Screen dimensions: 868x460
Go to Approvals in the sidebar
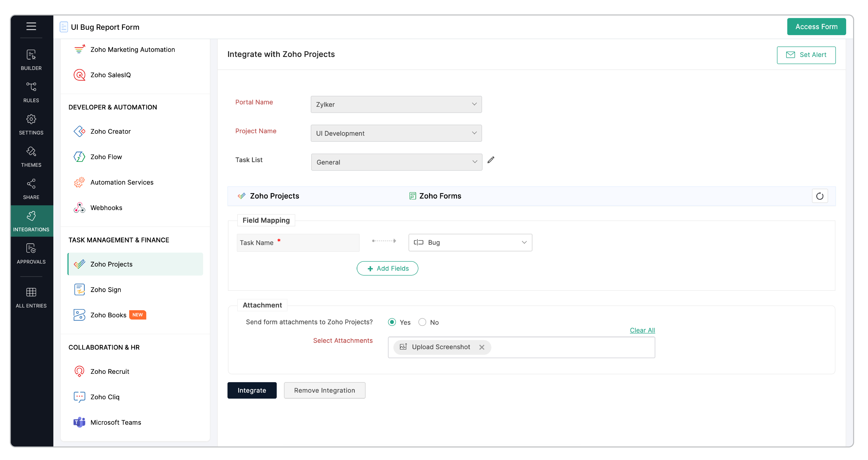(x=31, y=253)
